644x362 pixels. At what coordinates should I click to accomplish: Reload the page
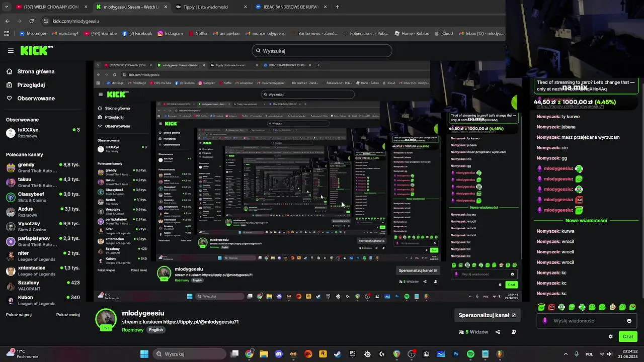click(x=31, y=21)
